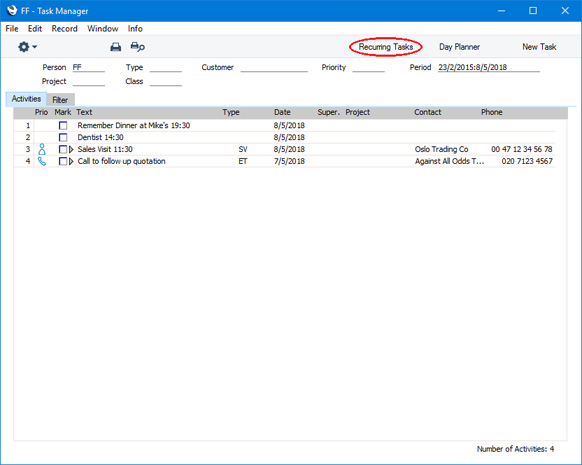
Task: Click the print preview icon
Action: [x=137, y=47]
